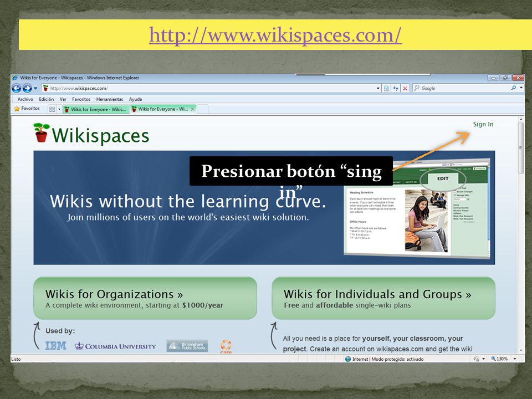Click the vertical scrollbar thumb
The width and height of the screenshot is (532, 399).
pyautogui.click(x=521, y=148)
